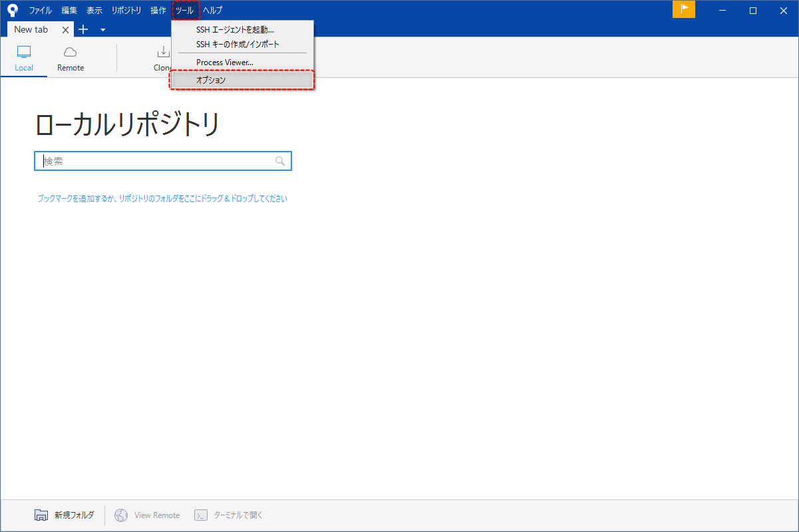Screen dimensions: 799x532
Task: Click the Sourcetree logo icon
Action: pos(12,10)
